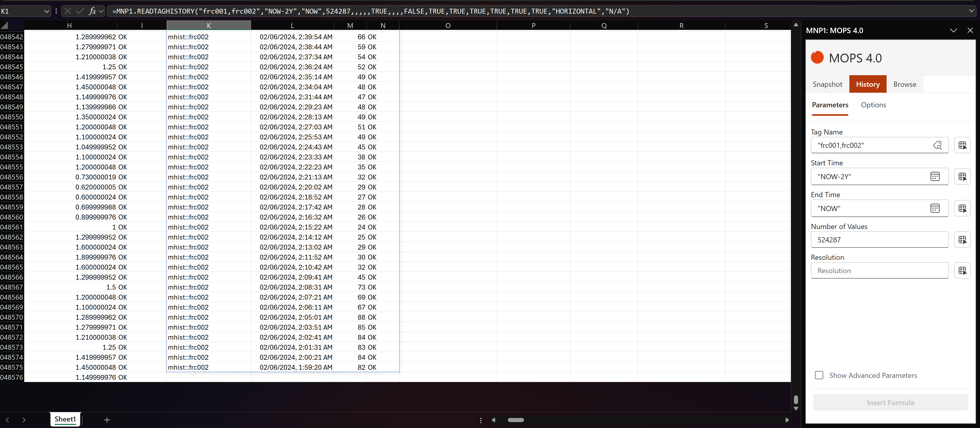Viewport: 980px width, 428px height.
Task: Open the calendar picker for End Time
Action: (x=936, y=208)
